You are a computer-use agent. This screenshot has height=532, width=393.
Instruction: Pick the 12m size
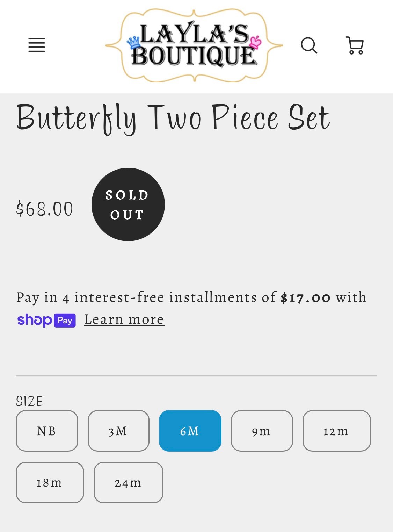(336, 431)
